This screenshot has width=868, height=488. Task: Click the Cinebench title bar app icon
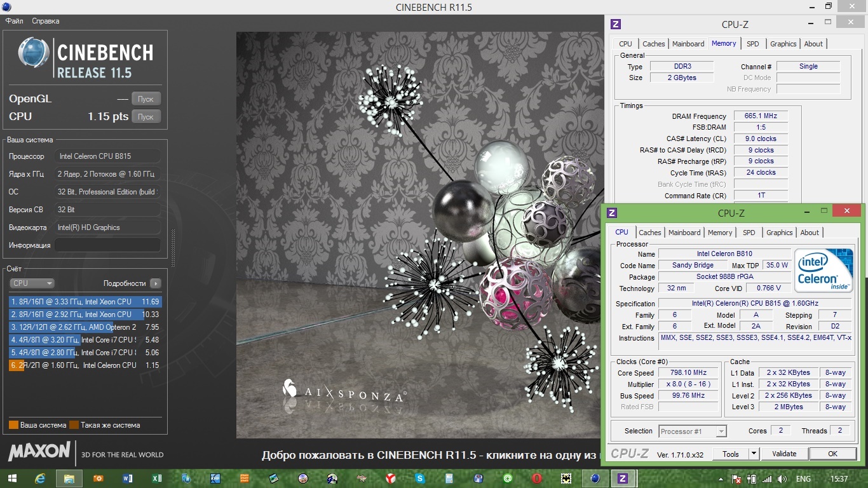(7, 7)
